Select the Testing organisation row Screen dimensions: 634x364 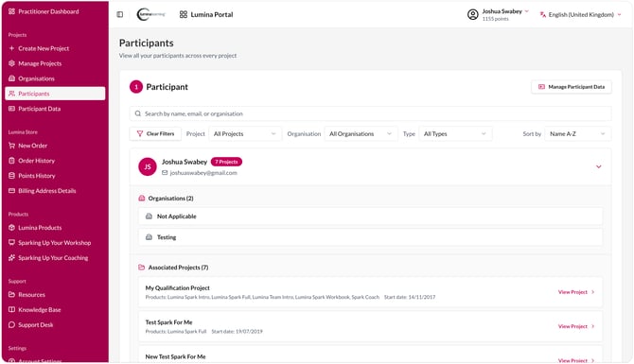(x=370, y=237)
